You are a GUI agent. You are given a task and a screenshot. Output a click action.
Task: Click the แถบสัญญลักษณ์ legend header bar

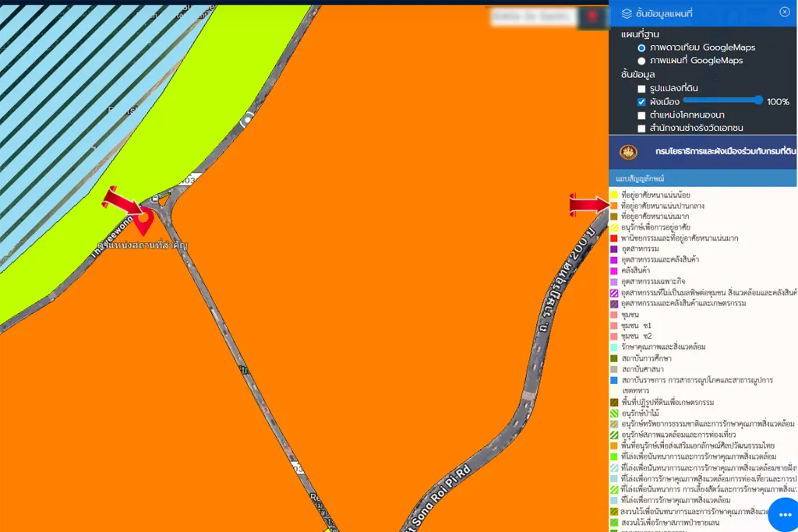[702, 179]
